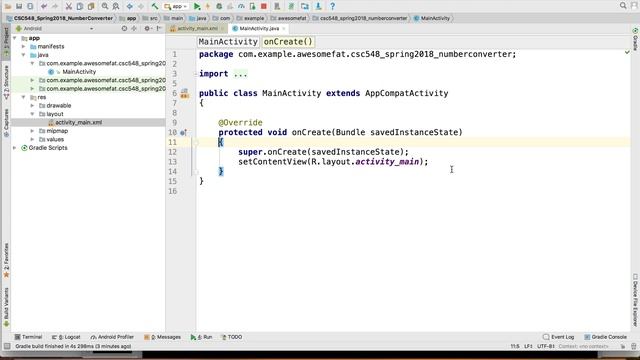Toggle tool window buttons at status bar corner
This screenshot has width=640, height=360.
[7, 347]
